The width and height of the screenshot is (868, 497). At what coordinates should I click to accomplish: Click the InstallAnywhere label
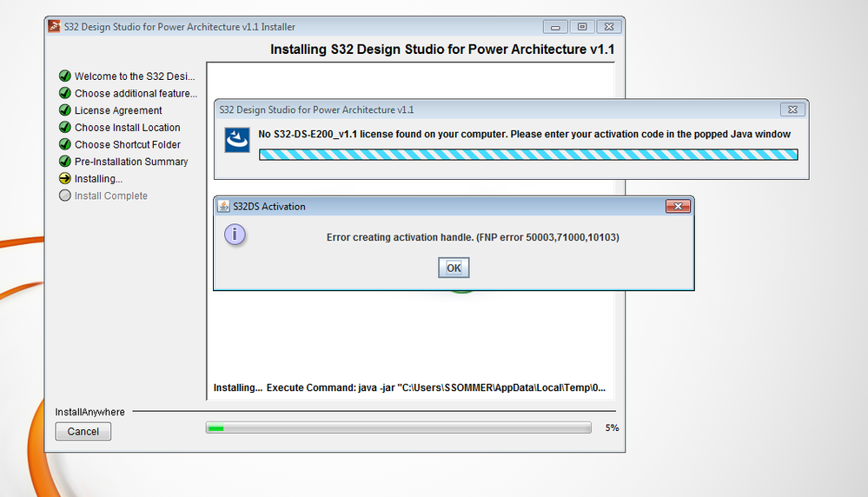(89, 413)
